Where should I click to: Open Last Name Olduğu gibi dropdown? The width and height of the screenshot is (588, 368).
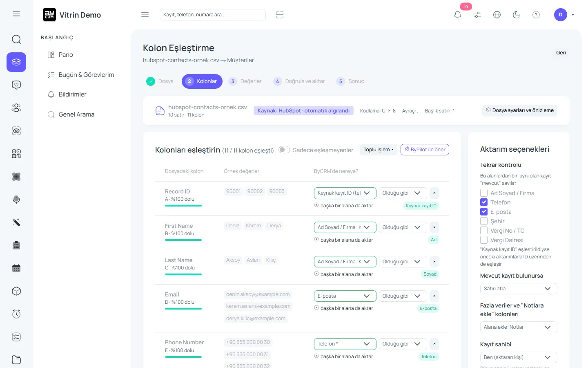[x=403, y=262]
